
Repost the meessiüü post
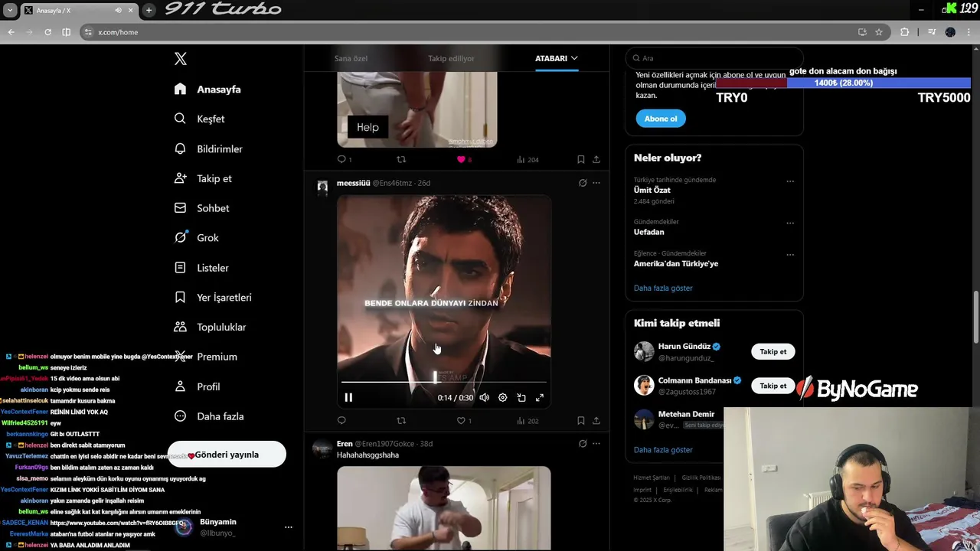click(x=401, y=420)
